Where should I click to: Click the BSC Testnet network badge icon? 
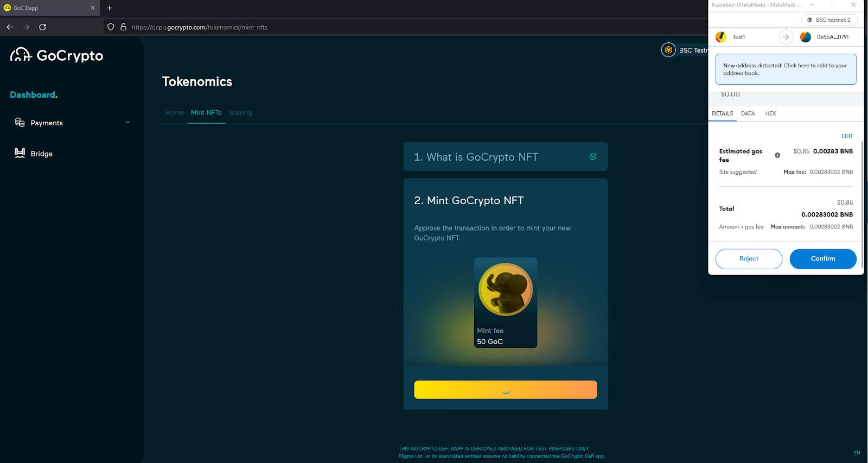click(668, 50)
